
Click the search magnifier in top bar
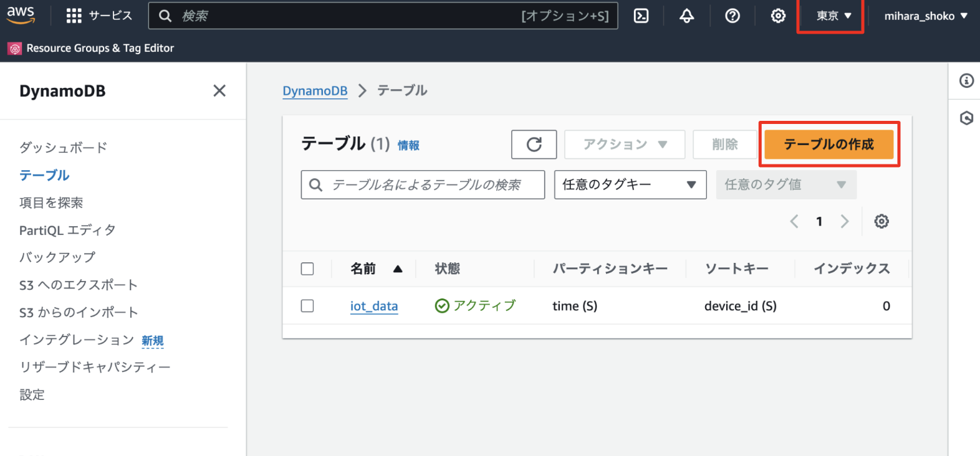point(165,16)
